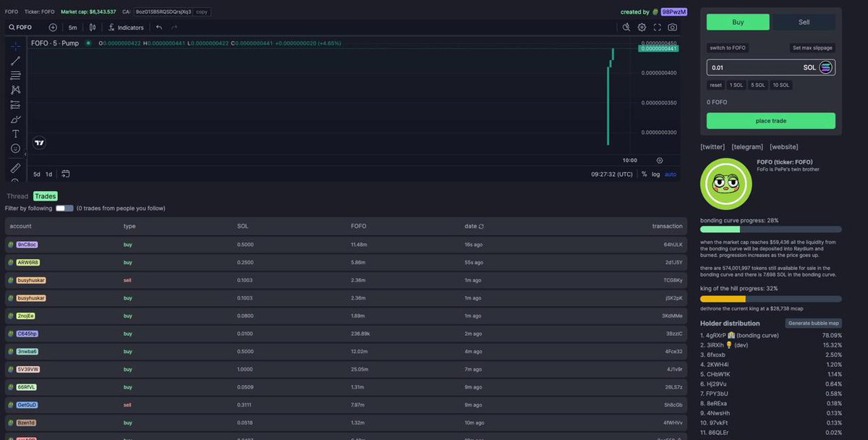Image resolution: width=868 pixels, height=440 pixels.
Task: Toggle the FOFO series visibility dot
Action: (88, 43)
